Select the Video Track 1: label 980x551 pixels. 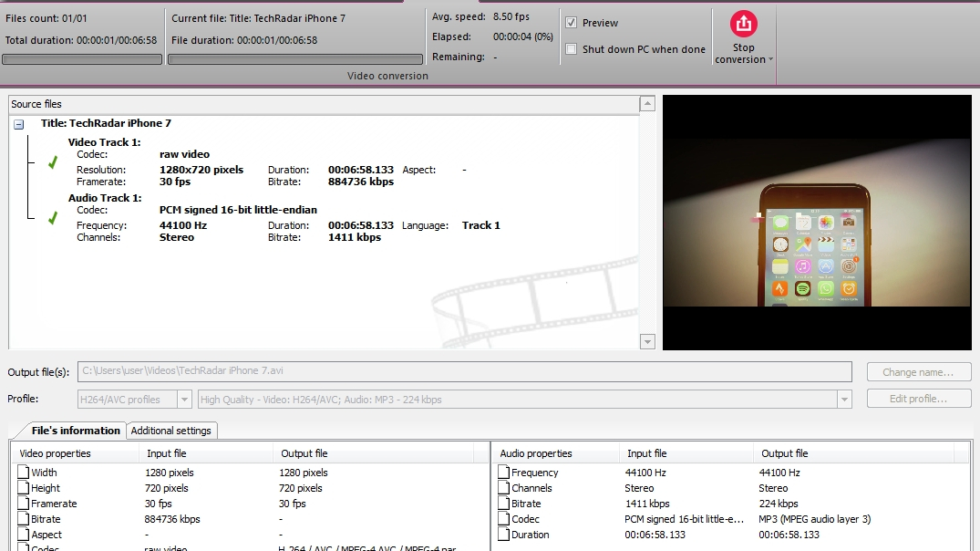(x=104, y=142)
